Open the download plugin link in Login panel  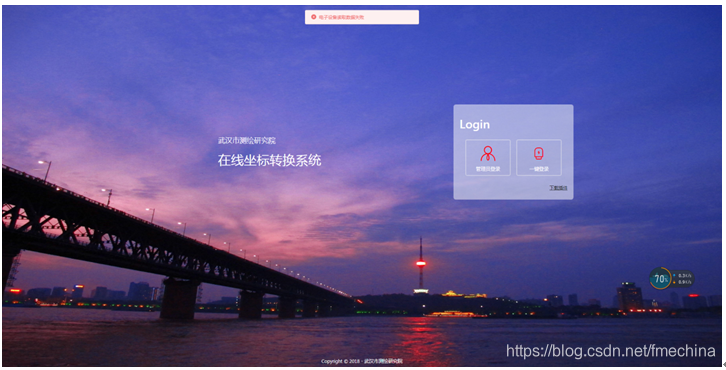558,188
